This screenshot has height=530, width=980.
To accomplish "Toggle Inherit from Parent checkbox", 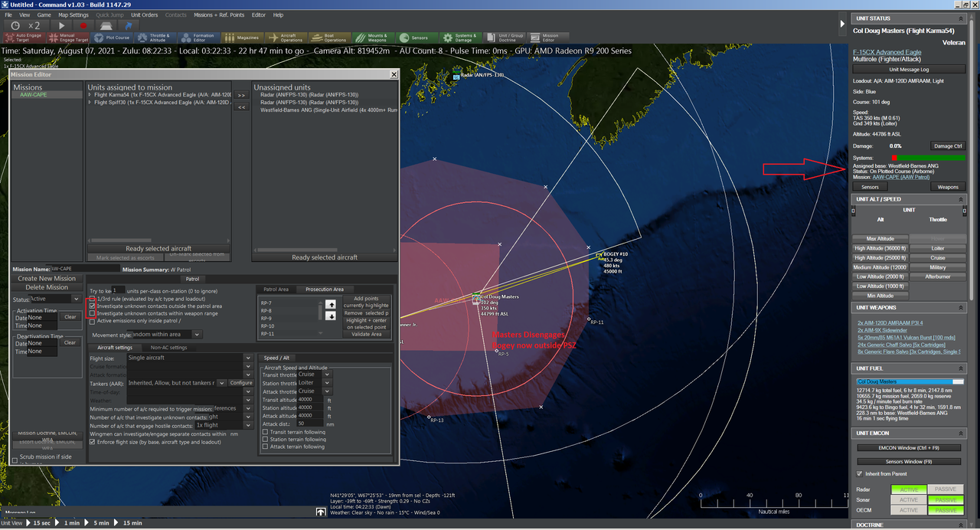I will pos(859,474).
